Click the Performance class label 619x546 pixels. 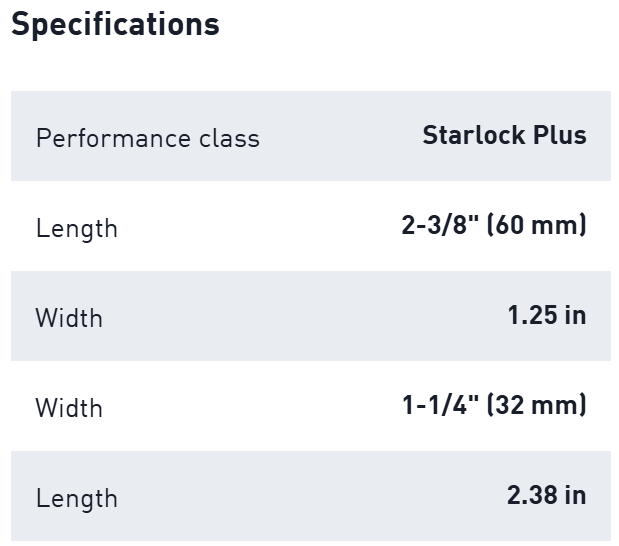click(x=147, y=138)
